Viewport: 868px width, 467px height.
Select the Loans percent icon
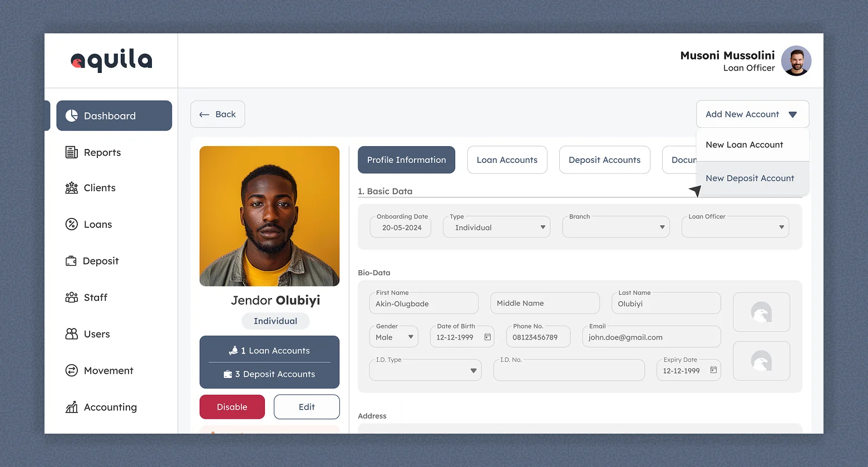point(72,225)
